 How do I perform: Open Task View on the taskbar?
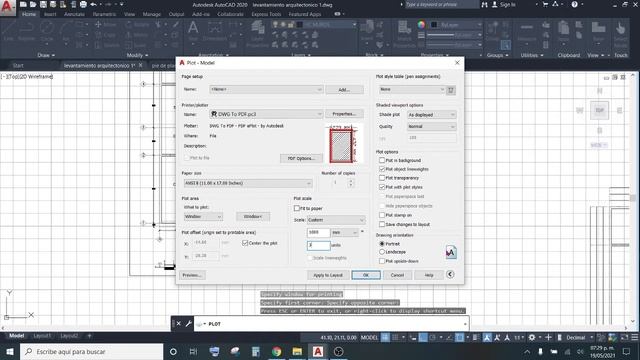pyautogui.click(x=193, y=351)
